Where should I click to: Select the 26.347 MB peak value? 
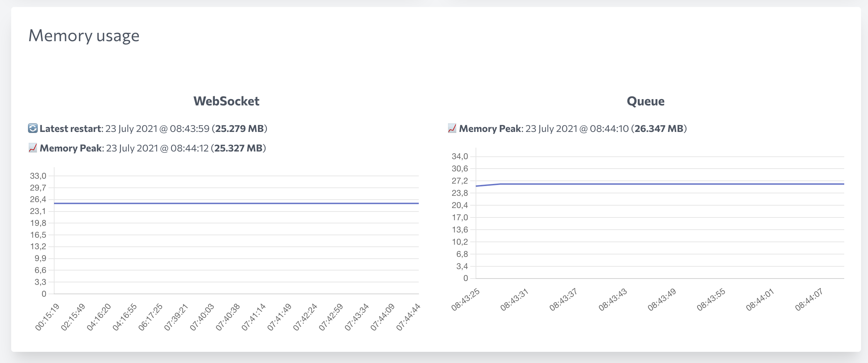[659, 128]
